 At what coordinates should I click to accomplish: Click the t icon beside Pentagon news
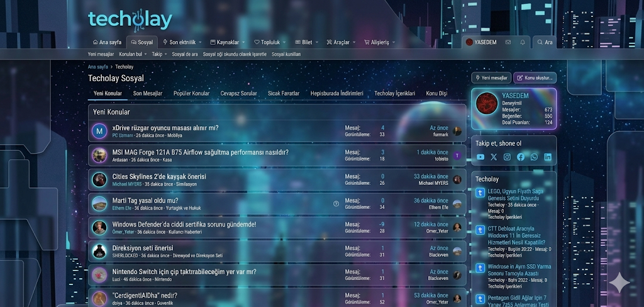[480, 299]
